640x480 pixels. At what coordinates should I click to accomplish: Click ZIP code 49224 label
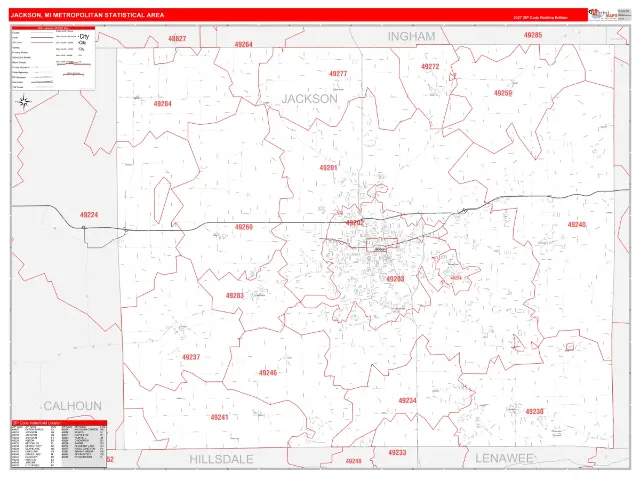[x=89, y=215]
